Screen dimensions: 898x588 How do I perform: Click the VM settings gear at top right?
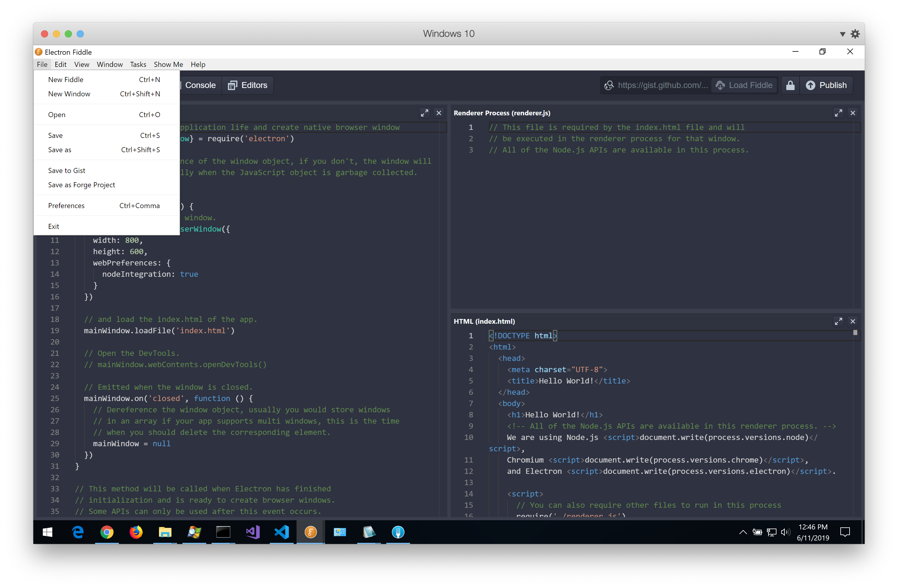pos(856,34)
